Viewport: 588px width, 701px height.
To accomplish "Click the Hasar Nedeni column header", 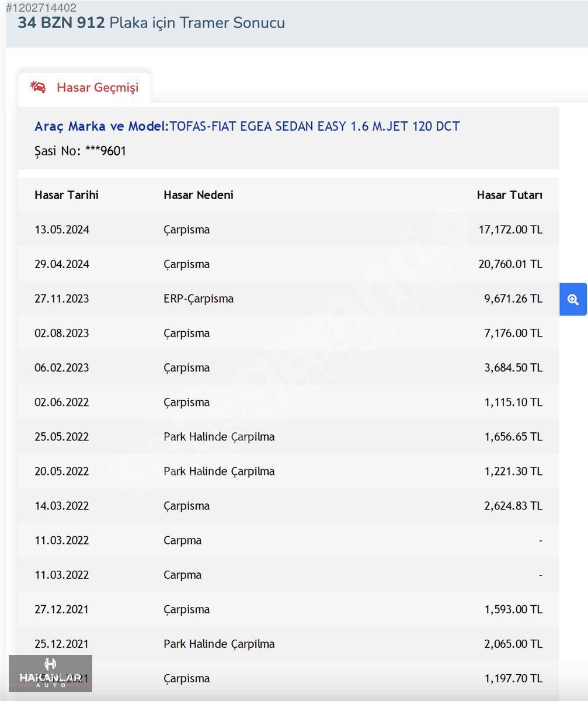I will 199,195.
